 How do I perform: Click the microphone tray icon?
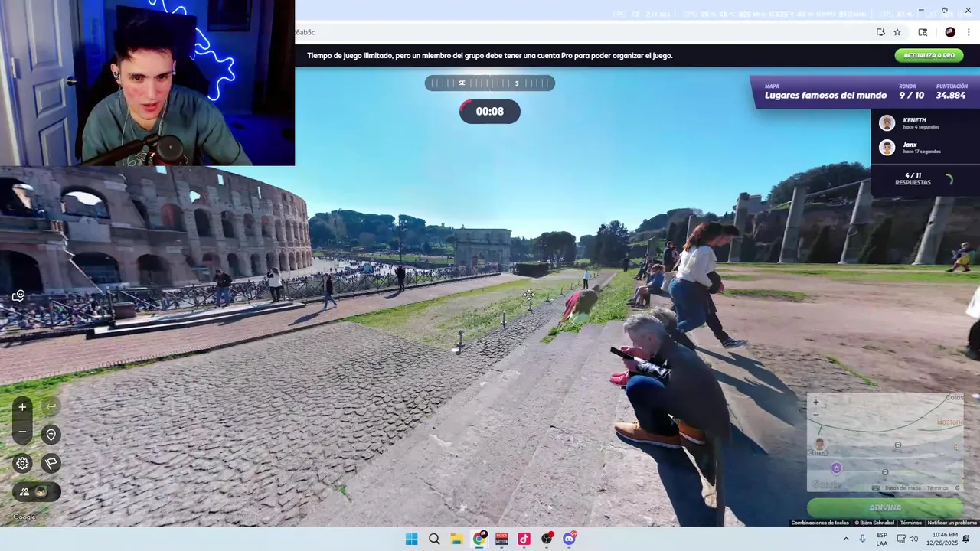tap(862, 539)
